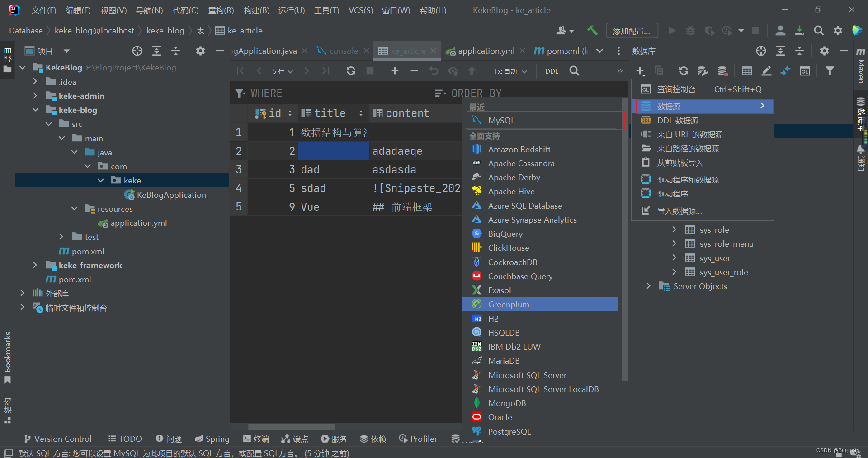Open the Maven tool window
Image resolution: width=868 pixels, height=458 pixels.
click(x=861, y=65)
